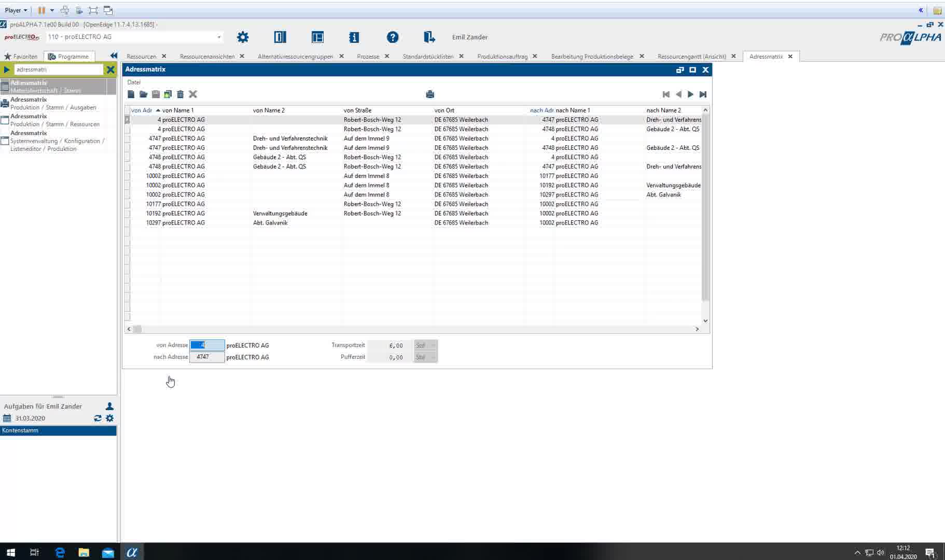The height and width of the screenshot is (560, 945).
Task: Open proALPHA settings gear icon
Action: pyautogui.click(x=243, y=37)
